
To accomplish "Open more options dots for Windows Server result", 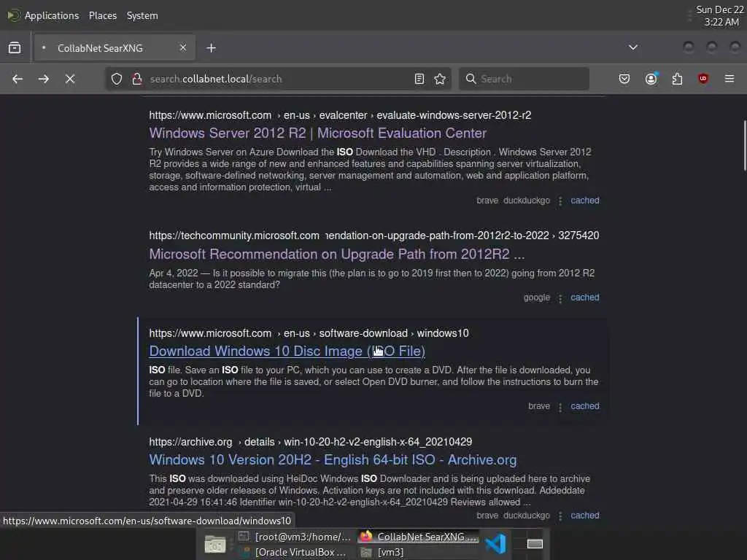I will coord(560,201).
